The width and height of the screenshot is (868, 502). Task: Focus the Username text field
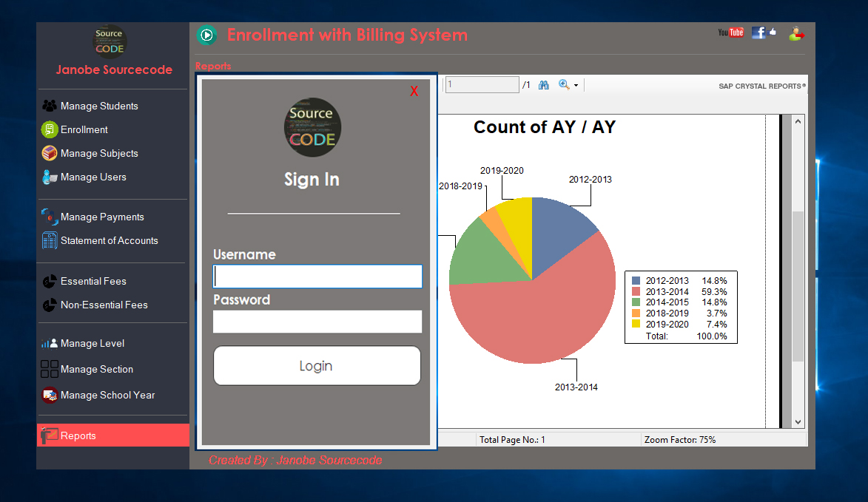(x=317, y=277)
